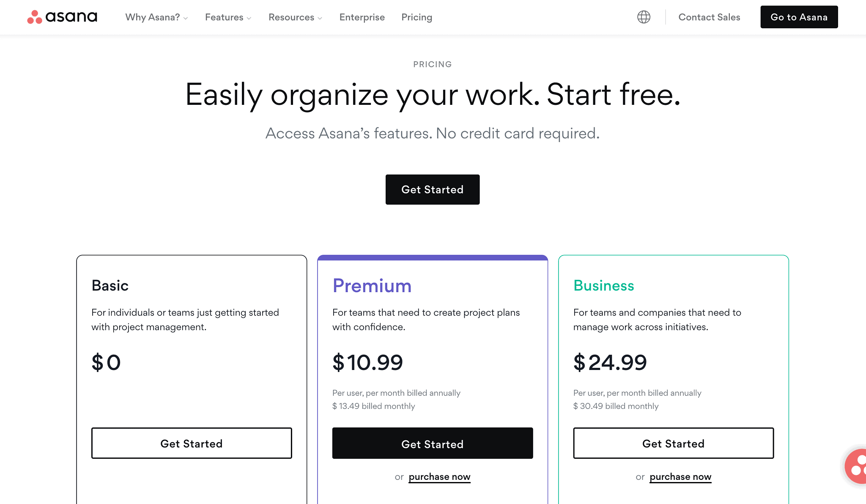
Task: Click the Basic plan title
Action: (110, 286)
